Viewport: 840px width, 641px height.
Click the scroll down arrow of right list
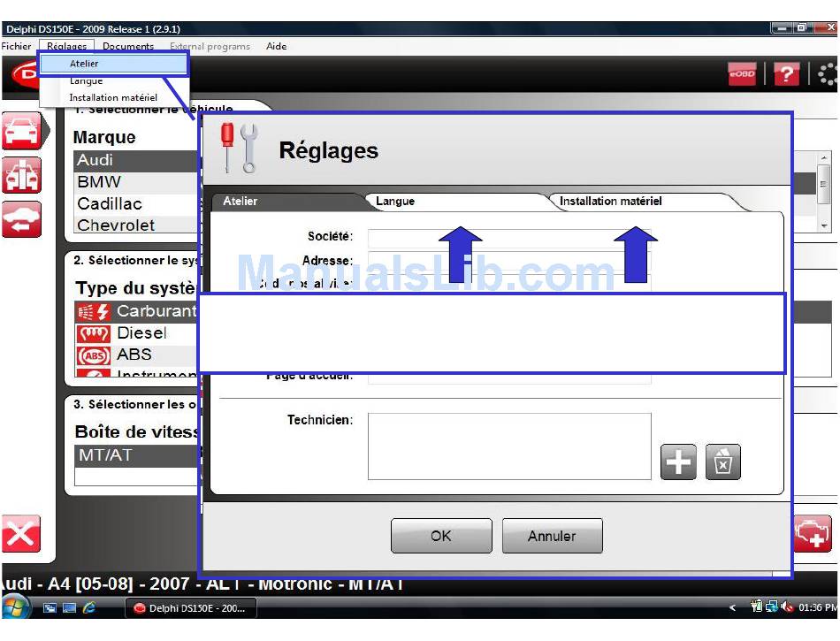823,226
